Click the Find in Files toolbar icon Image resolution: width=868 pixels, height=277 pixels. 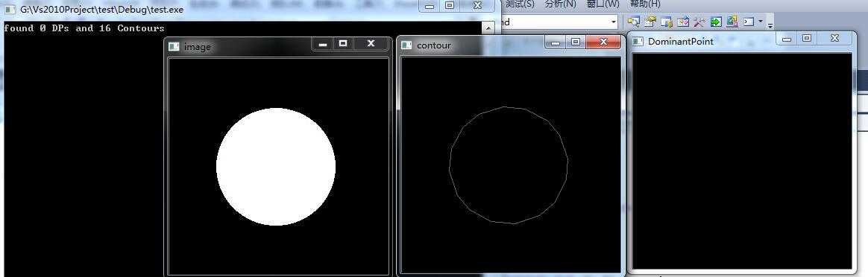pyautogui.click(x=633, y=22)
